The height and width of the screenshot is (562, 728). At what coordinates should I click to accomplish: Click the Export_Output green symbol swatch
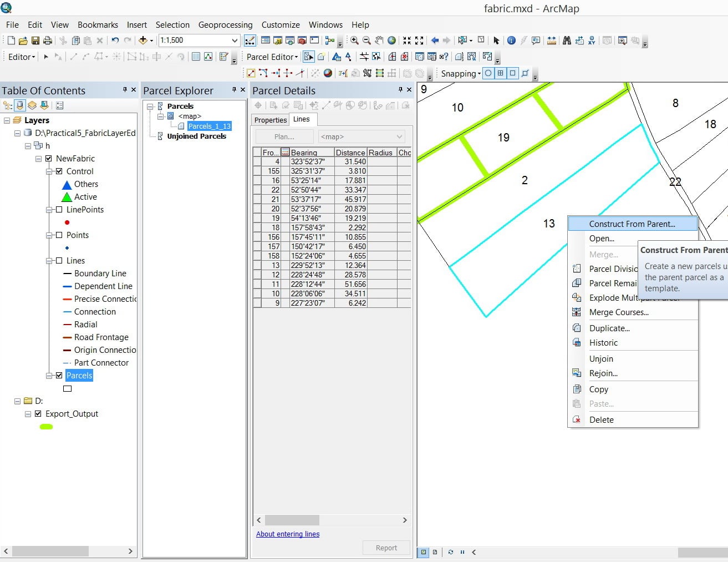point(47,427)
